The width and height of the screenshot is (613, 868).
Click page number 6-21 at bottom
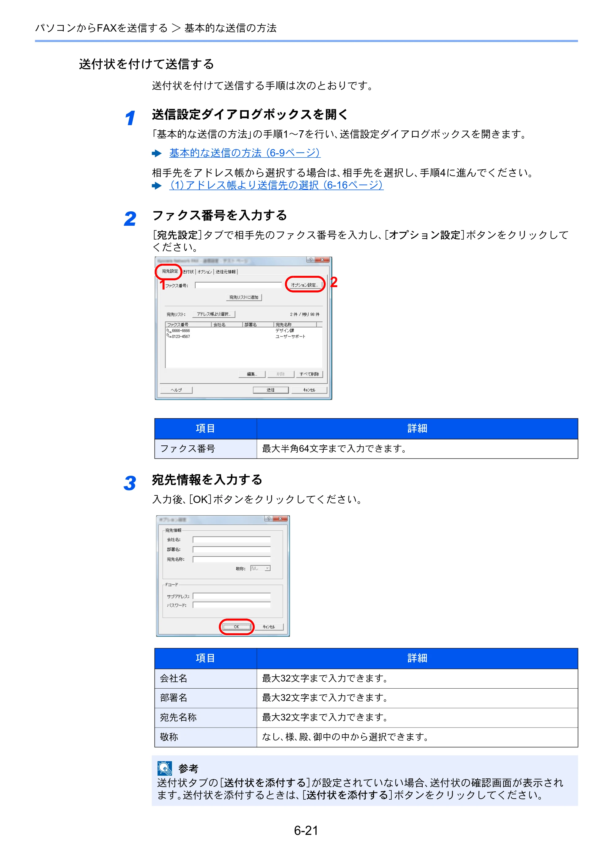306,830
